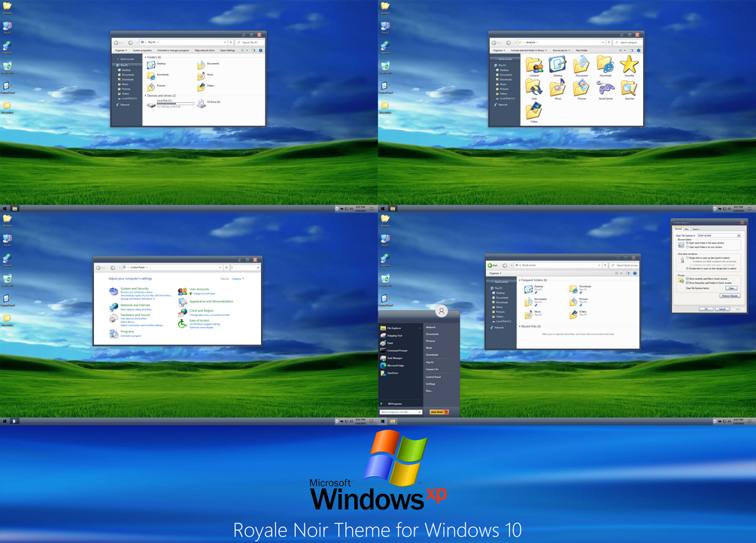Viewport: 756px width, 543px height.
Task: Click System and Security icon
Action: tap(114, 291)
